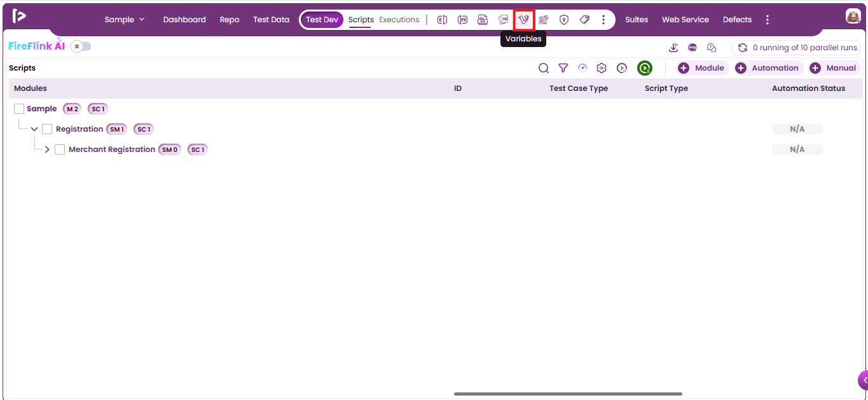868x400 pixels.
Task: Open the Suites menu
Action: coord(637,20)
